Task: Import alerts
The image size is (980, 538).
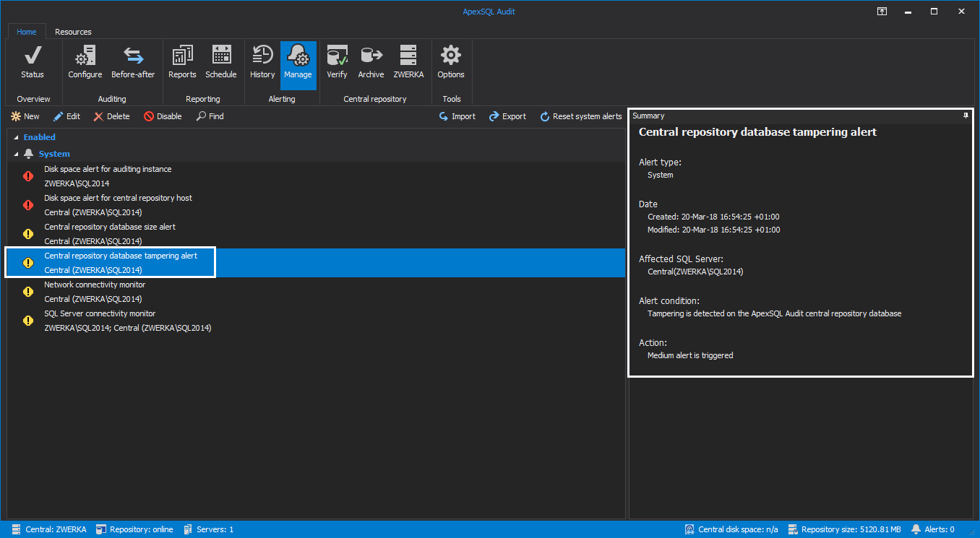Action: pos(457,116)
